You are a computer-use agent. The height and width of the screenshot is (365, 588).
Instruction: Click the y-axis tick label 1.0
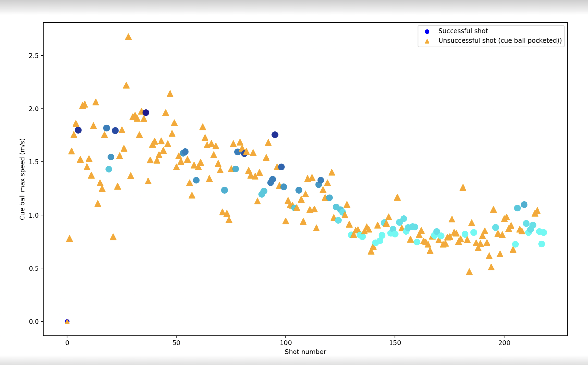click(x=34, y=215)
